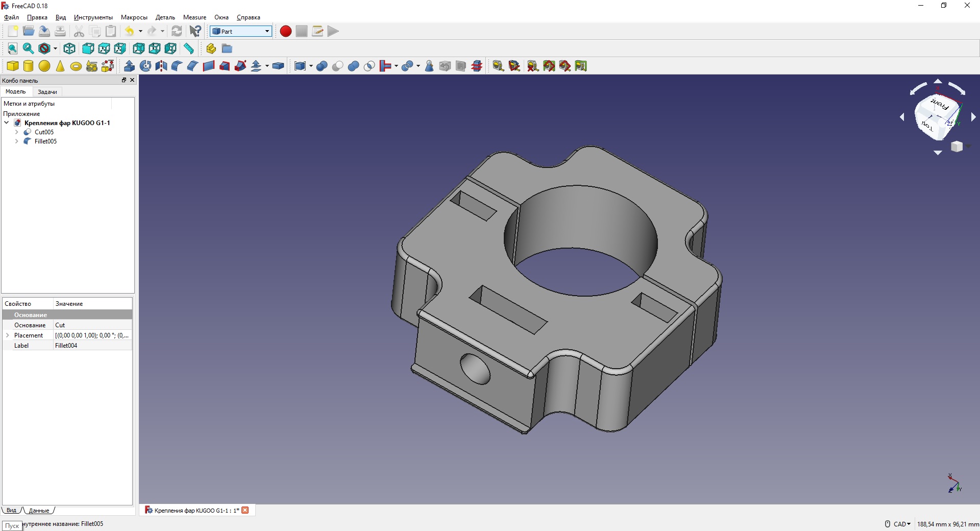Close the Крепления фар KUGOO document tab
The width and height of the screenshot is (980, 531).
click(246, 510)
